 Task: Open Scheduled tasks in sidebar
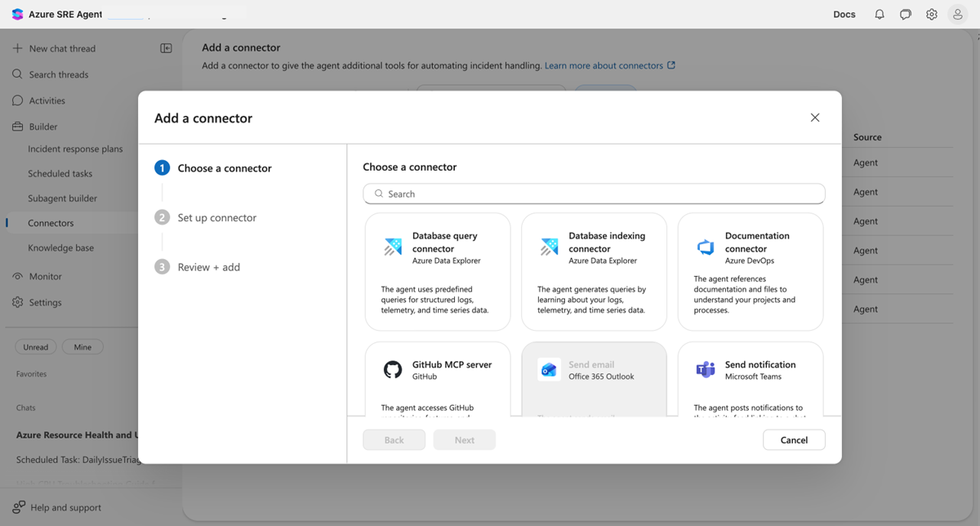[x=60, y=174]
